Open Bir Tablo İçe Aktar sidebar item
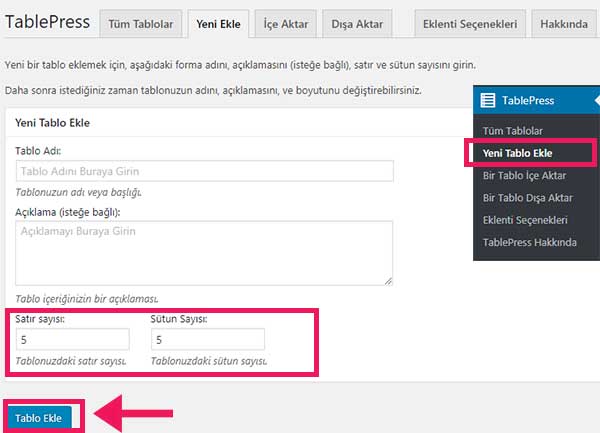Viewport: 600px width, 433px height. [524, 176]
